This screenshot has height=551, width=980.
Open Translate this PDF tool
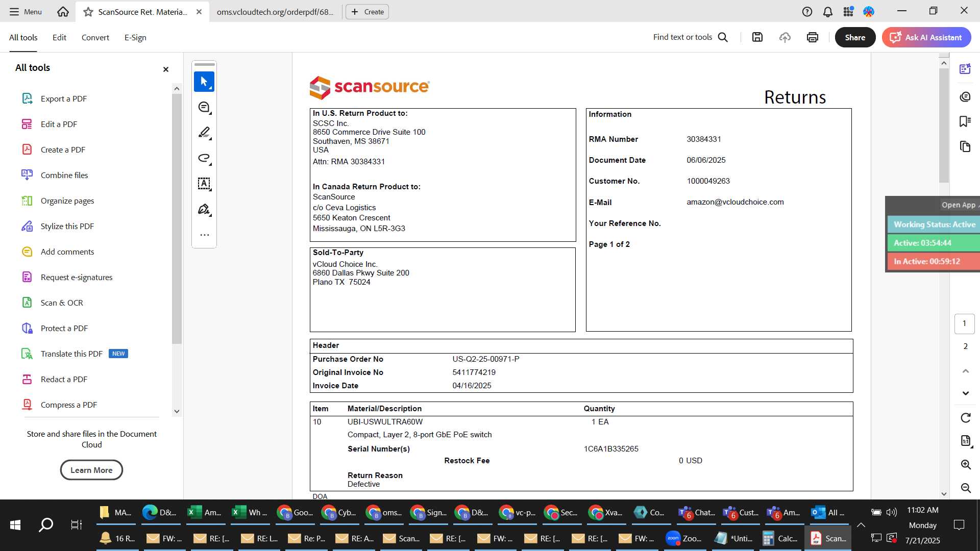click(x=71, y=354)
